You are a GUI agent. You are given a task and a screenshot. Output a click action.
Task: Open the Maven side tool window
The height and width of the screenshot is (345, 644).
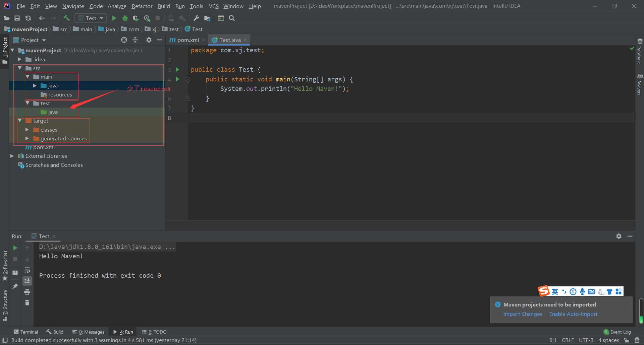pyautogui.click(x=640, y=84)
